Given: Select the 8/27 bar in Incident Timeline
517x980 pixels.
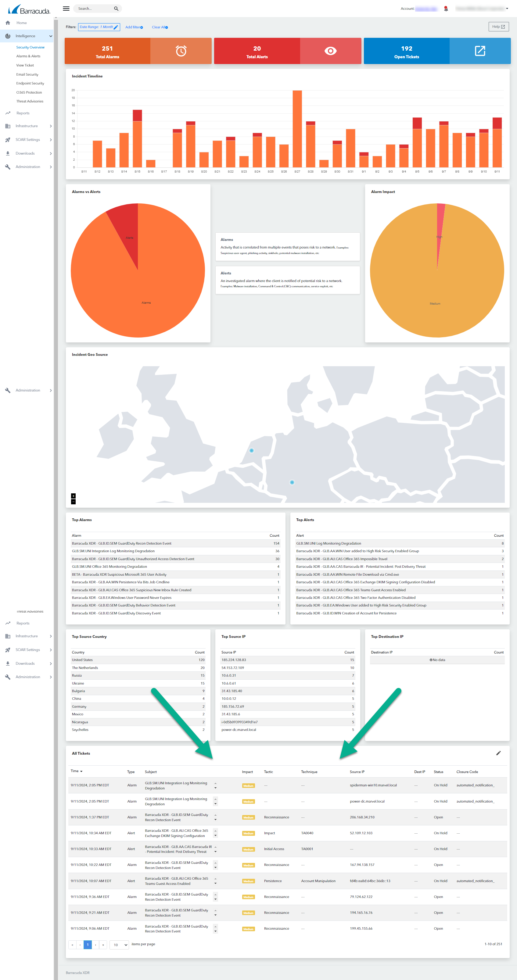Looking at the screenshot, I should (297, 129).
